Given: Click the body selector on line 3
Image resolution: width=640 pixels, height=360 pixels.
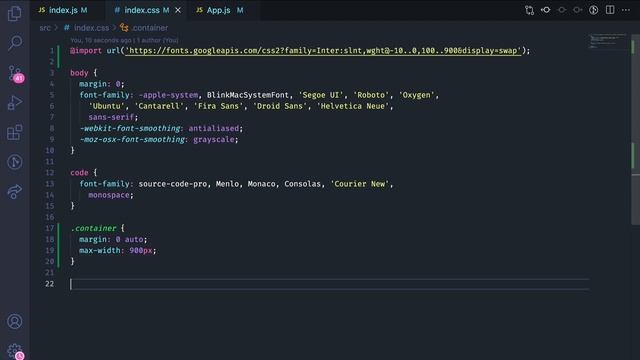Looking at the screenshot, I should click(x=79, y=73).
